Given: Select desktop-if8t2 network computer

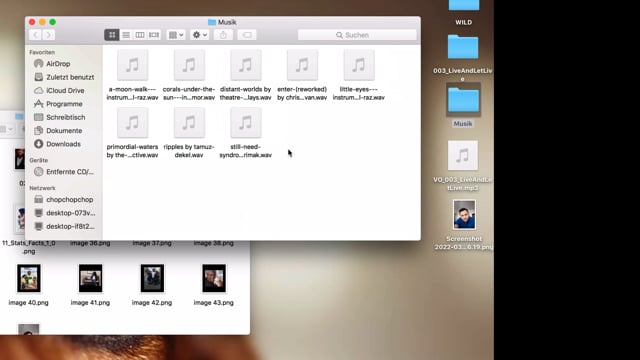Looking at the screenshot, I should [x=64, y=226].
